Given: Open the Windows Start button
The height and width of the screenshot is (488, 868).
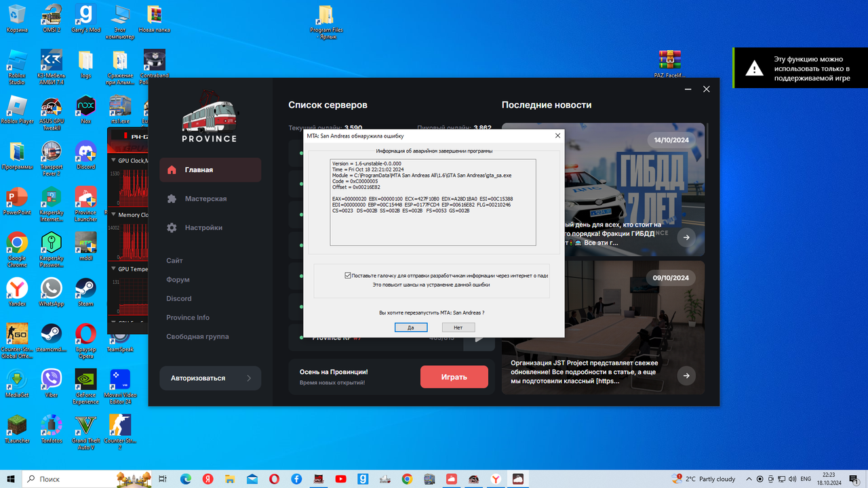Looking at the screenshot, I should click(x=11, y=479).
